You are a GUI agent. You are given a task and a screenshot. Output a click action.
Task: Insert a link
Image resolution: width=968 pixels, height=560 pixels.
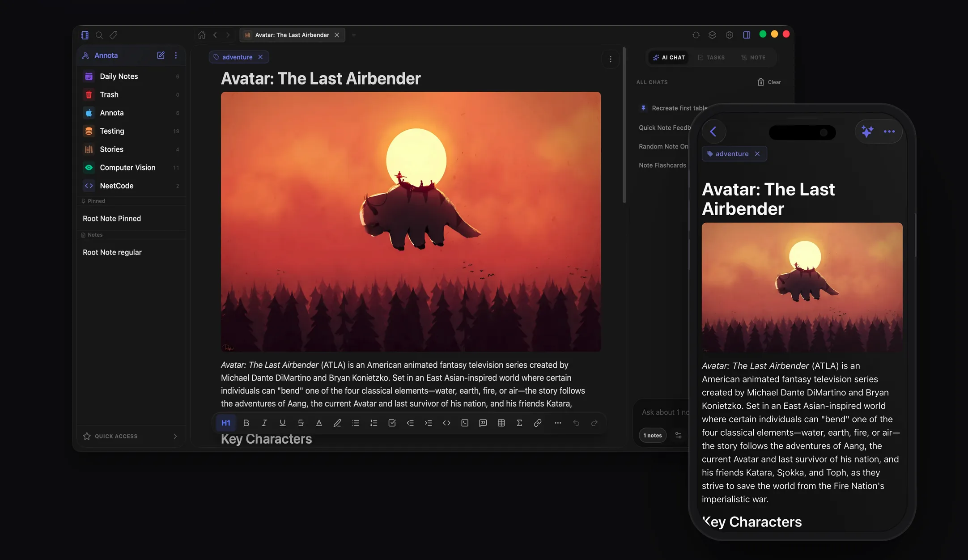point(538,423)
